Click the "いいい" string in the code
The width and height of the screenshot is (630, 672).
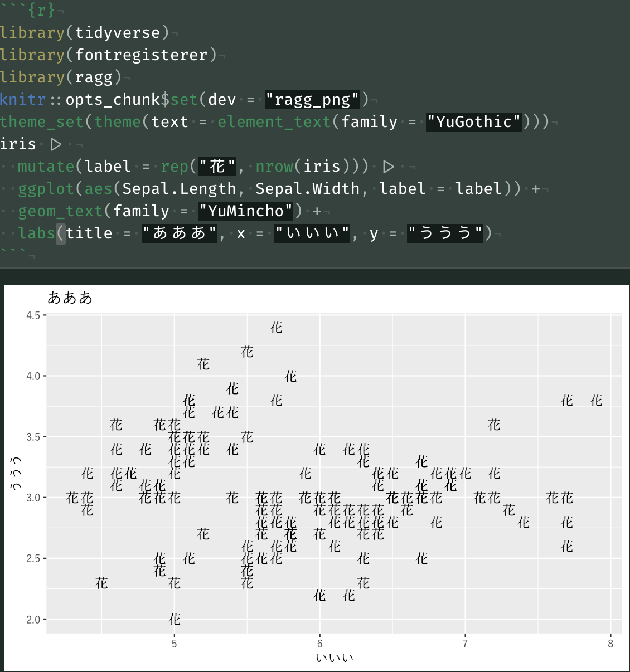[x=313, y=233]
